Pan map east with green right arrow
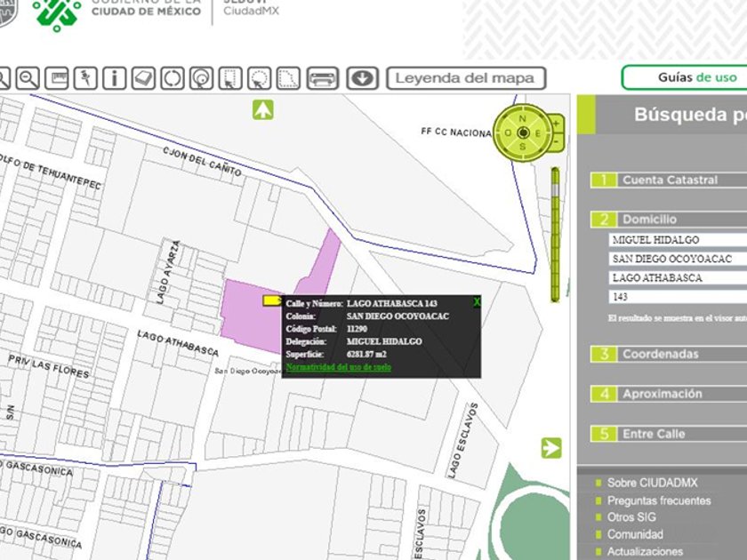This screenshot has height=560, width=747. point(551,448)
